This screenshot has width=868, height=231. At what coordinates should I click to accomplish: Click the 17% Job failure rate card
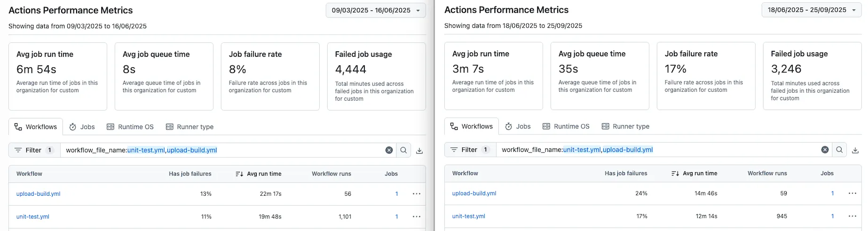pyautogui.click(x=706, y=76)
